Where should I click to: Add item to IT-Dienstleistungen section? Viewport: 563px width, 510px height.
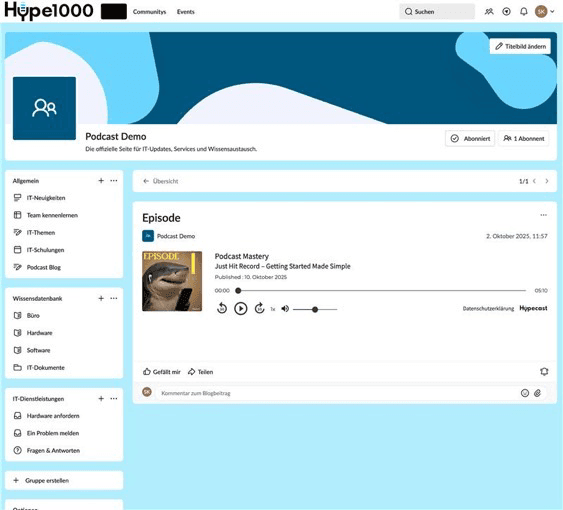101,399
